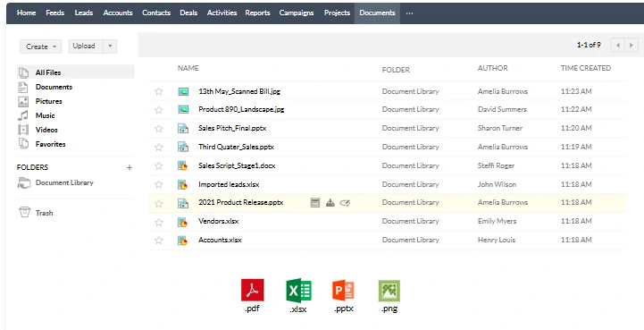Add a new folder with plus icon
Viewport: 644px width, 330px height.
click(130, 167)
